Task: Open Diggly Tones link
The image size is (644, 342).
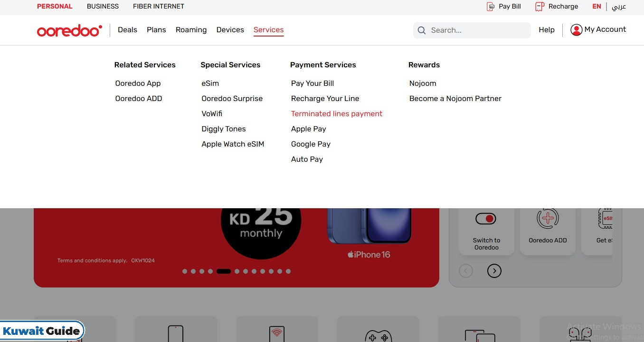Action: coord(224,129)
